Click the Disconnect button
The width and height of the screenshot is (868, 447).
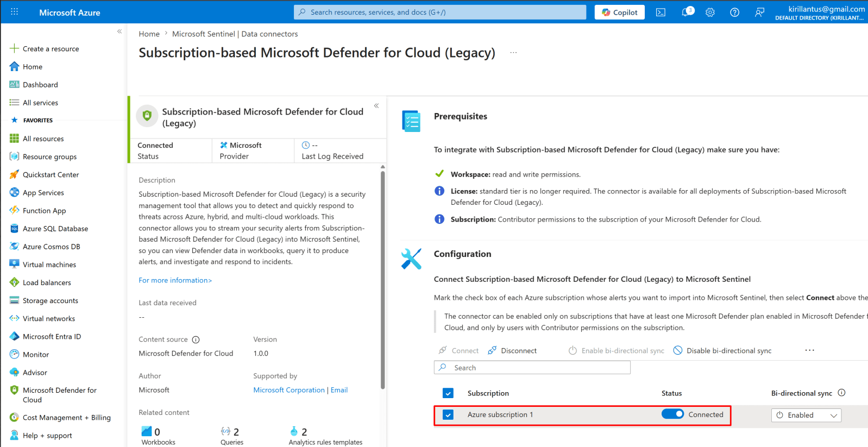pos(512,350)
